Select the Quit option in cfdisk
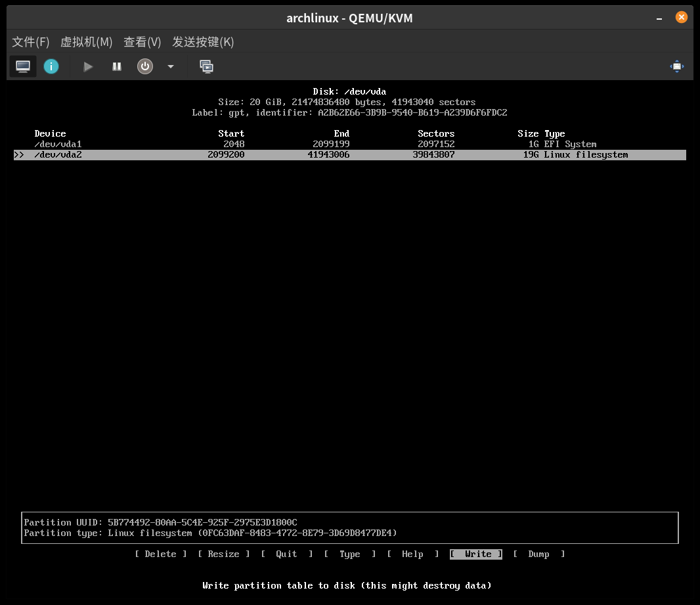This screenshot has width=700, height=605. pyautogui.click(x=286, y=554)
